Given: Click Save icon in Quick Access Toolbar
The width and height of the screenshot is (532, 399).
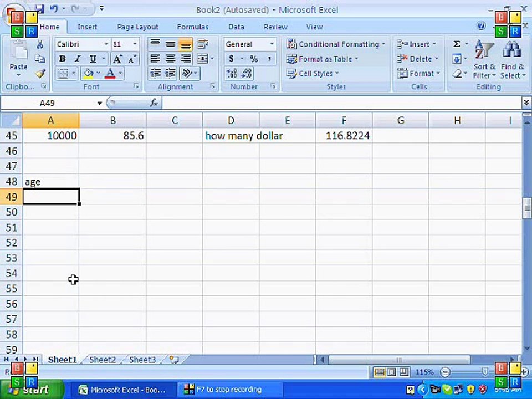Looking at the screenshot, I should [40, 9].
